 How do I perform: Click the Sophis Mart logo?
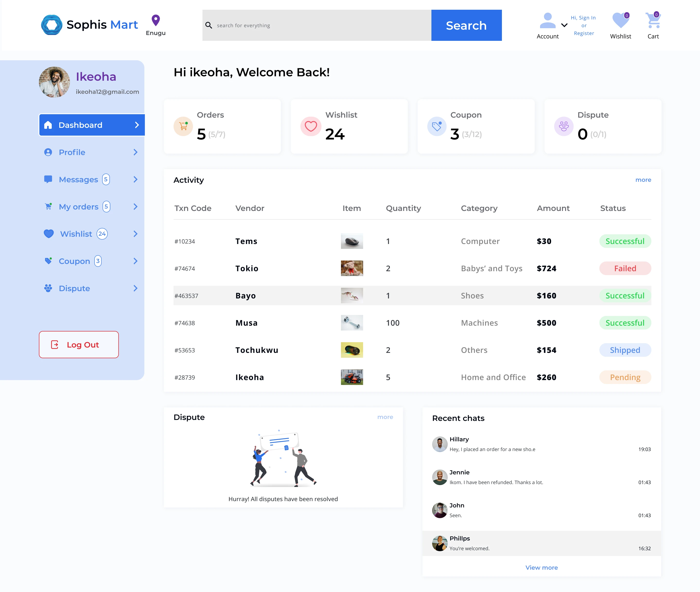point(51,25)
